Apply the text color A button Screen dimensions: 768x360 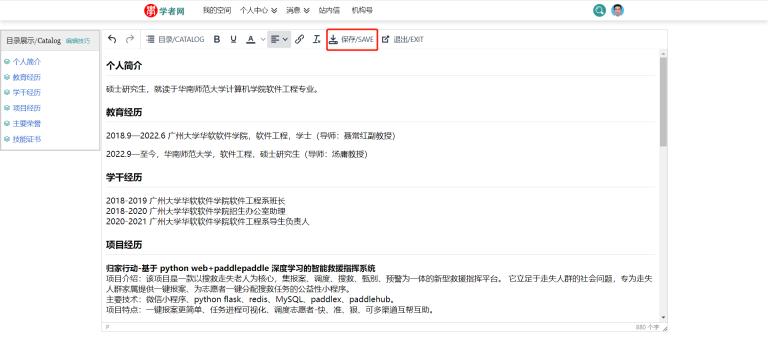(x=250, y=39)
